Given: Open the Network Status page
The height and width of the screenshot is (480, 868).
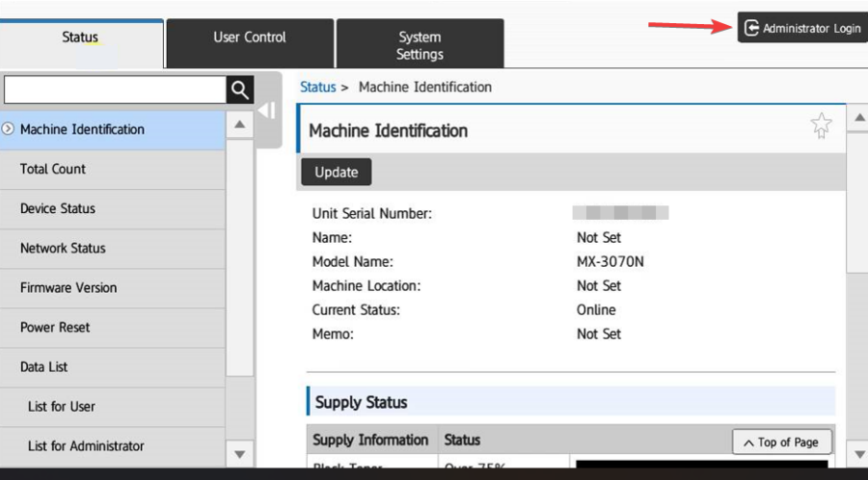Looking at the screenshot, I should tap(63, 248).
